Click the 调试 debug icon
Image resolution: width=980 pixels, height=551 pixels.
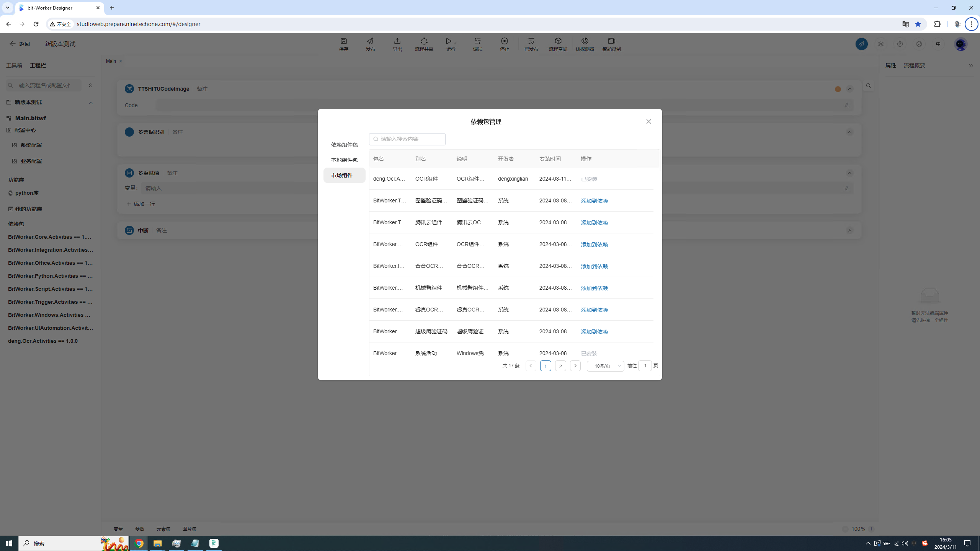point(477,44)
